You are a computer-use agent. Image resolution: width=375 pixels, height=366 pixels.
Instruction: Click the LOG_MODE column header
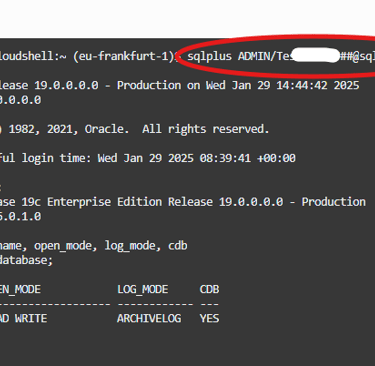tap(143, 289)
